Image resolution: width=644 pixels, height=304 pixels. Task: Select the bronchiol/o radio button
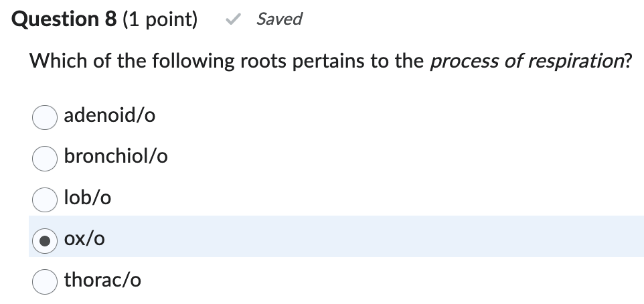(45, 157)
